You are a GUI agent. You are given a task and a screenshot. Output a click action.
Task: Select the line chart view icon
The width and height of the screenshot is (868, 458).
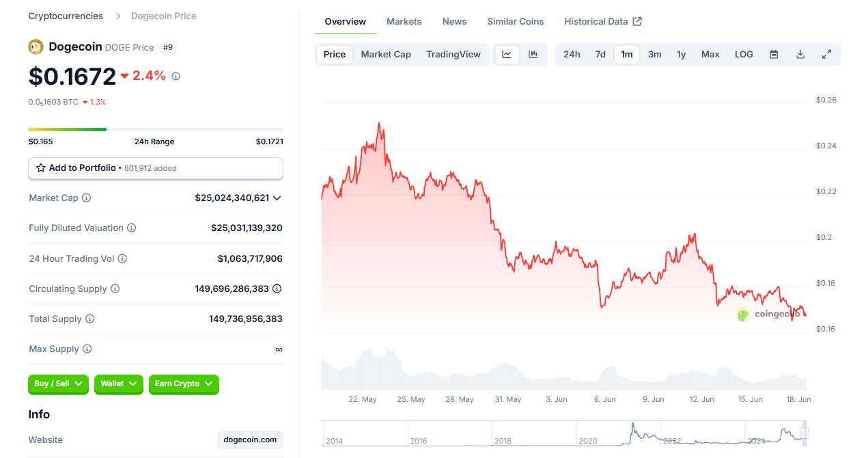click(x=507, y=54)
